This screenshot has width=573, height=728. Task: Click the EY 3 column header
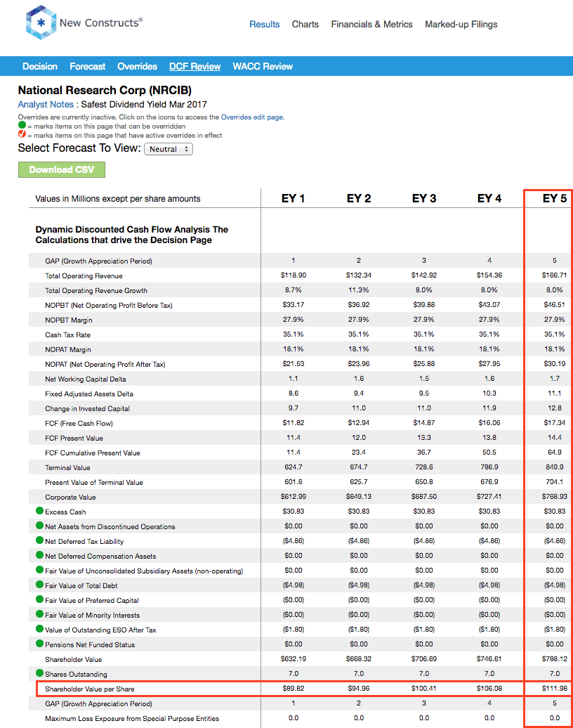pyautogui.click(x=424, y=198)
